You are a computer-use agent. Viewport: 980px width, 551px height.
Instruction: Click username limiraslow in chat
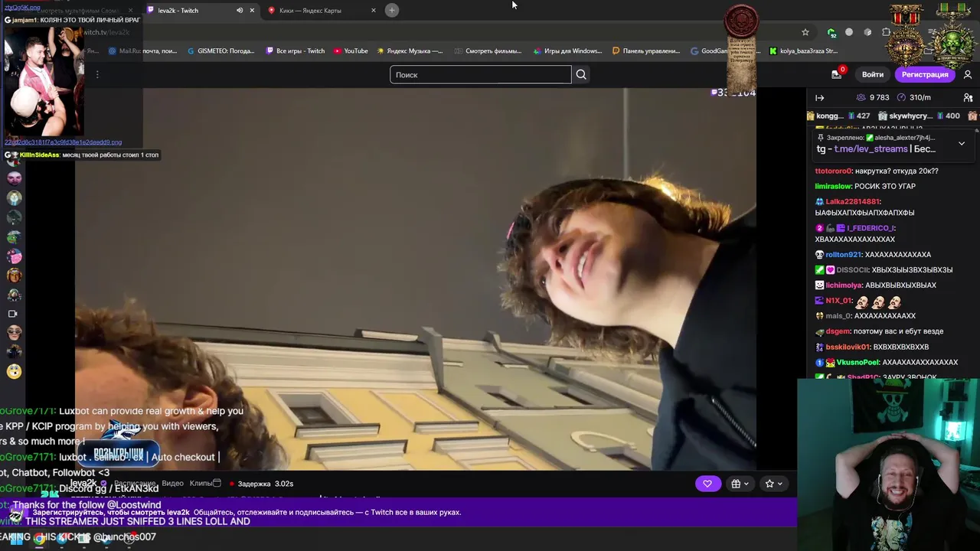point(833,187)
